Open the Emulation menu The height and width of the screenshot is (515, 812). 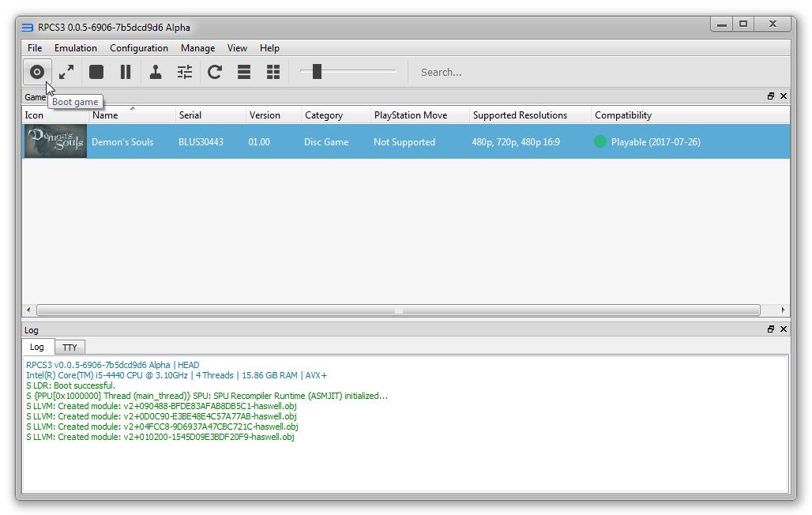[76, 48]
